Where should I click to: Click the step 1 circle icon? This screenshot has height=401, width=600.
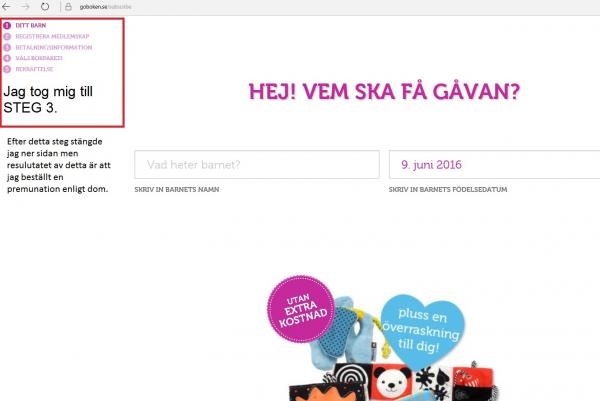pyautogui.click(x=7, y=25)
